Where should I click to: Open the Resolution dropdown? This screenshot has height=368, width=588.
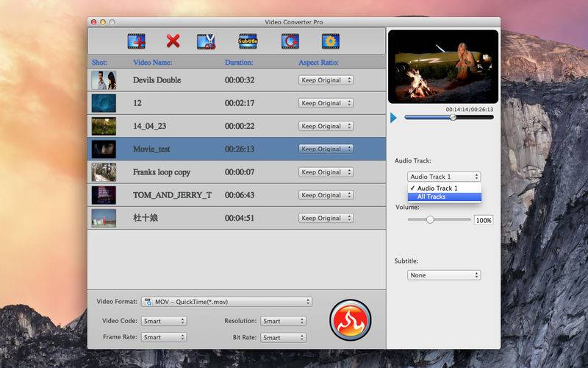point(283,321)
